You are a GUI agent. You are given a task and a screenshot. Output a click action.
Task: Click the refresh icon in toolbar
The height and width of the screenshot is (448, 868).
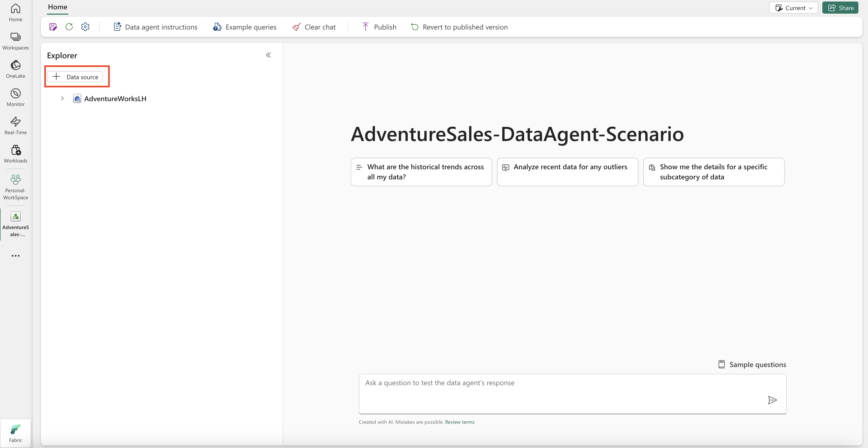(x=69, y=27)
